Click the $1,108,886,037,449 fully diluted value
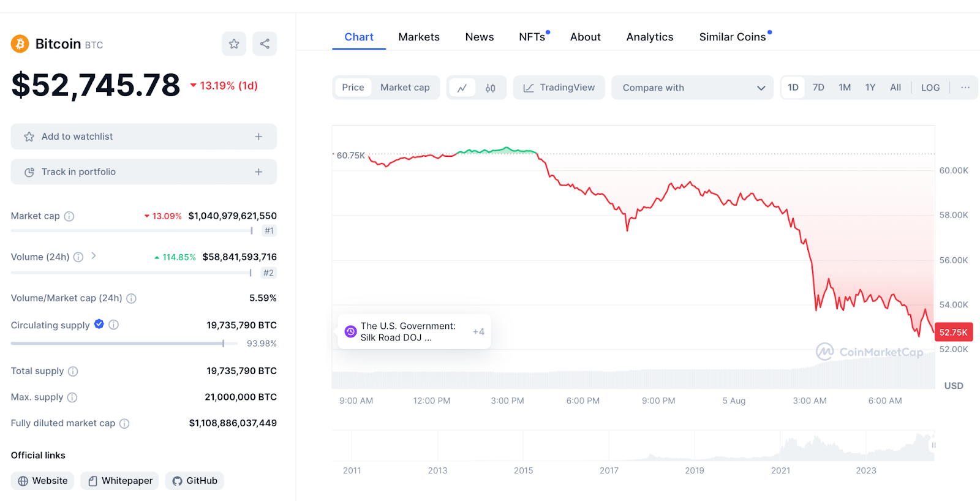Image resolution: width=980 pixels, height=501 pixels. (233, 423)
